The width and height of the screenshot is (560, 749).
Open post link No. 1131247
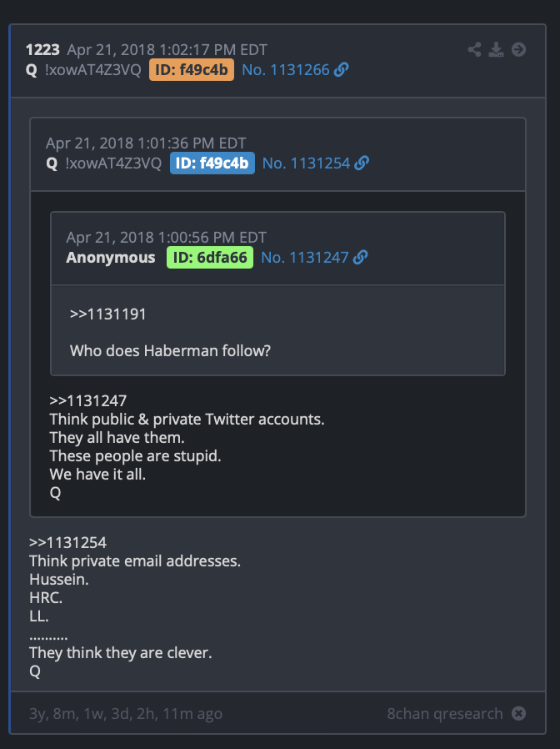tap(305, 258)
